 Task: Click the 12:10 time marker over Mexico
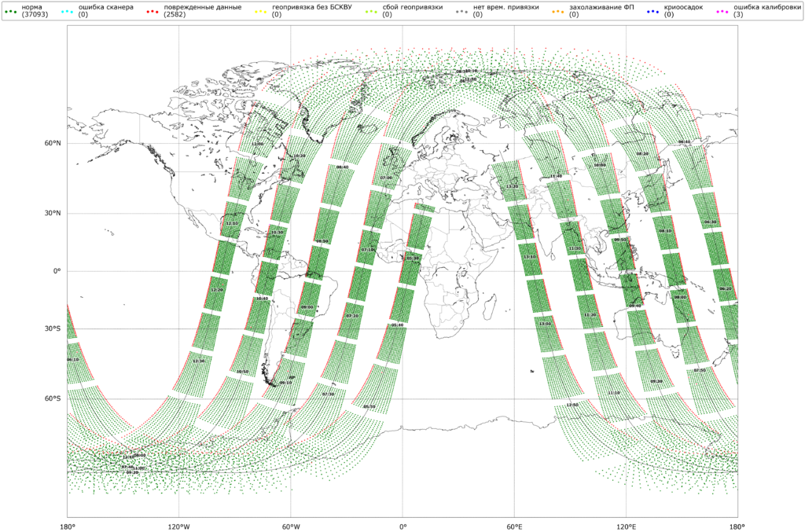[231, 224]
